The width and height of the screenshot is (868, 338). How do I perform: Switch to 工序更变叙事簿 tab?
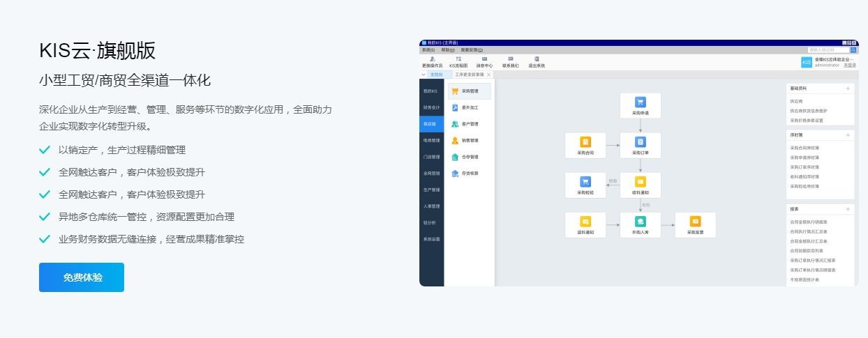472,74
